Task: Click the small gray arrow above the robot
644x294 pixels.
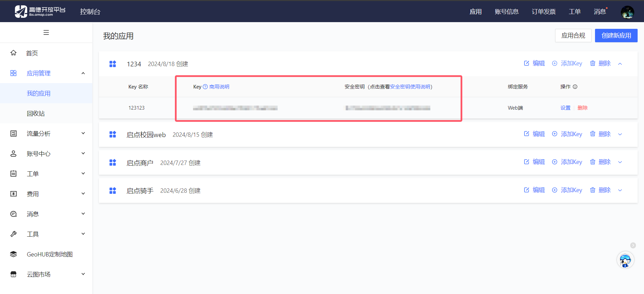Action: pyautogui.click(x=633, y=245)
